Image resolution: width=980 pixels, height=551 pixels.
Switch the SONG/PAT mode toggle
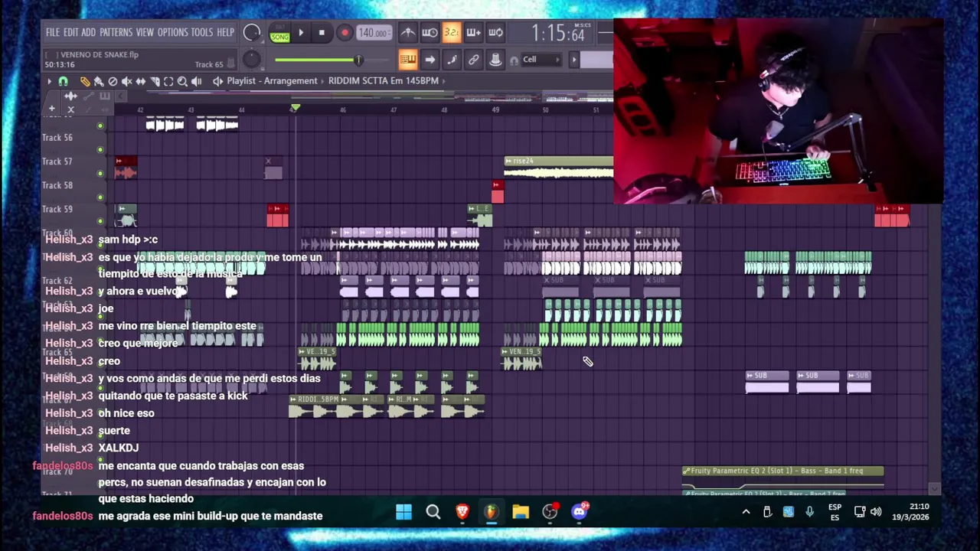click(x=279, y=34)
